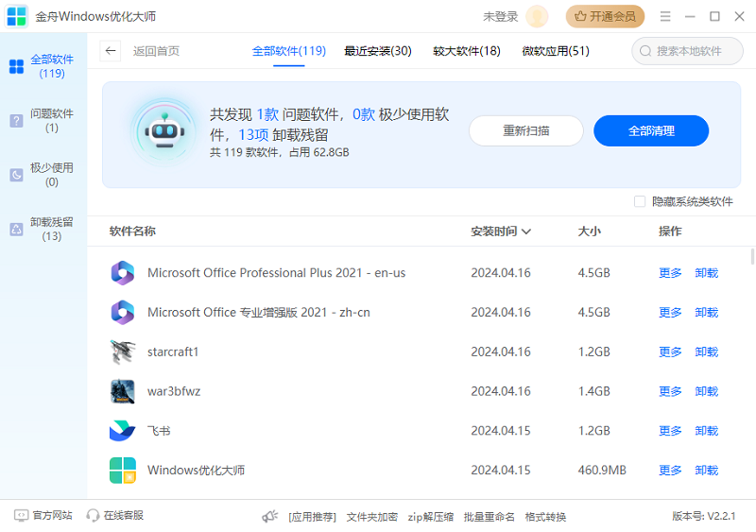This screenshot has height=532, width=756.
Task: Uninstall 飞书 via 卸载 link
Action: click(x=706, y=431)
